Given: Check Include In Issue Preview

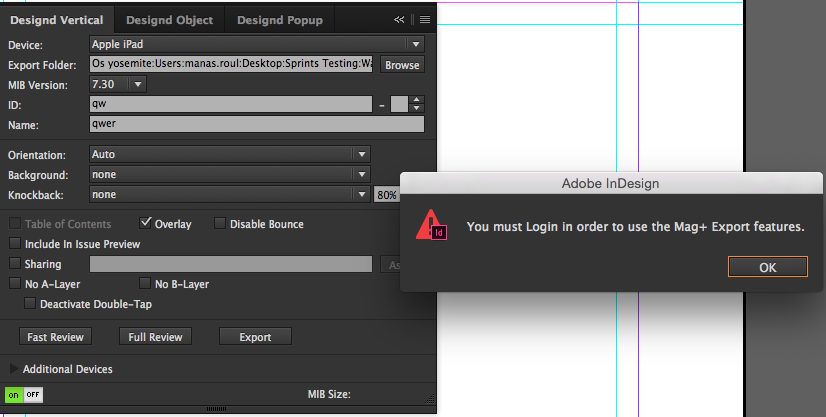Looking at the screenshot, I should pyautogui.click(x=15, y=243).
